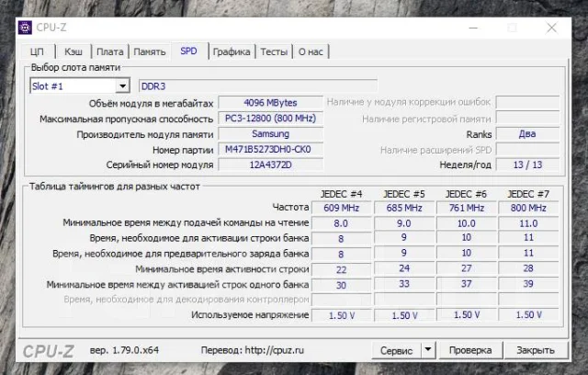Viewport: 588px width, 375px height.
Task: Click the 609 MHz frequency cell
Action: click(x=341, y=208)
